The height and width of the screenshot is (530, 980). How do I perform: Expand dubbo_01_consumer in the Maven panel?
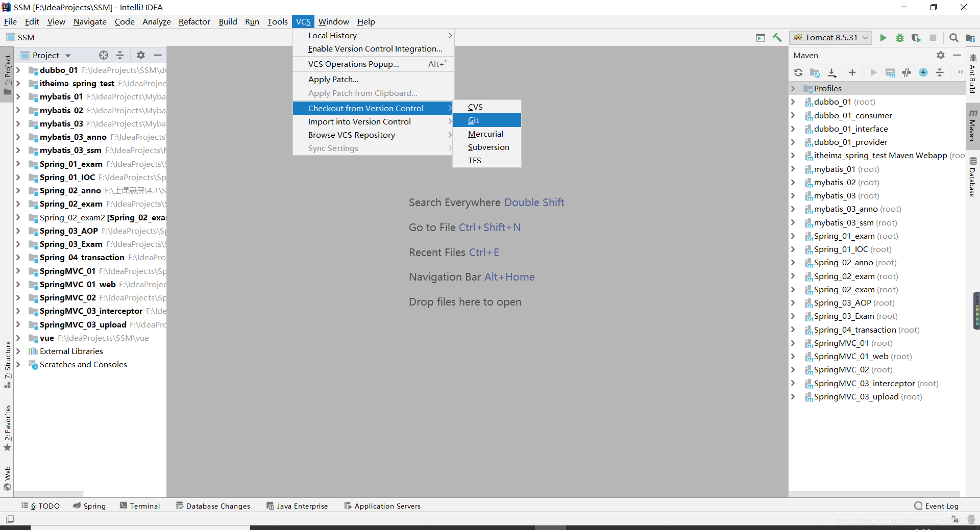(793, 115)
